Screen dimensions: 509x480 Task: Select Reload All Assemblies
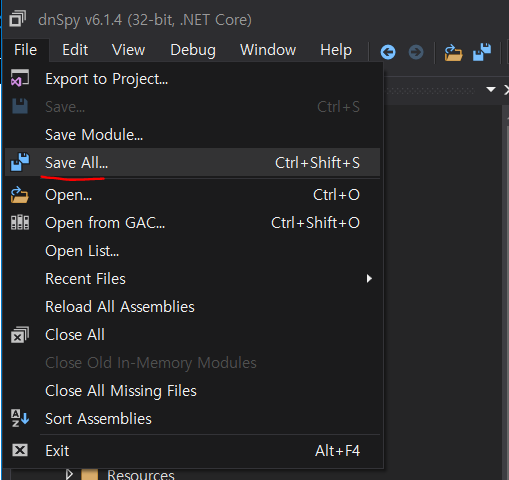[x=192, y=307]
